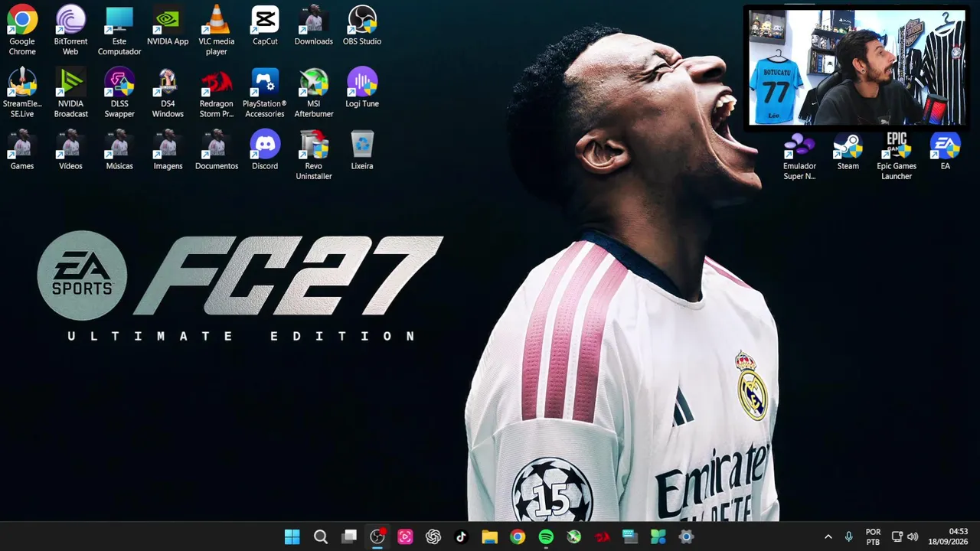Launch the BitTorrent Web desktop shortcut
The height and width of the screenshot is (551, 980).
(x=70, y=31)
